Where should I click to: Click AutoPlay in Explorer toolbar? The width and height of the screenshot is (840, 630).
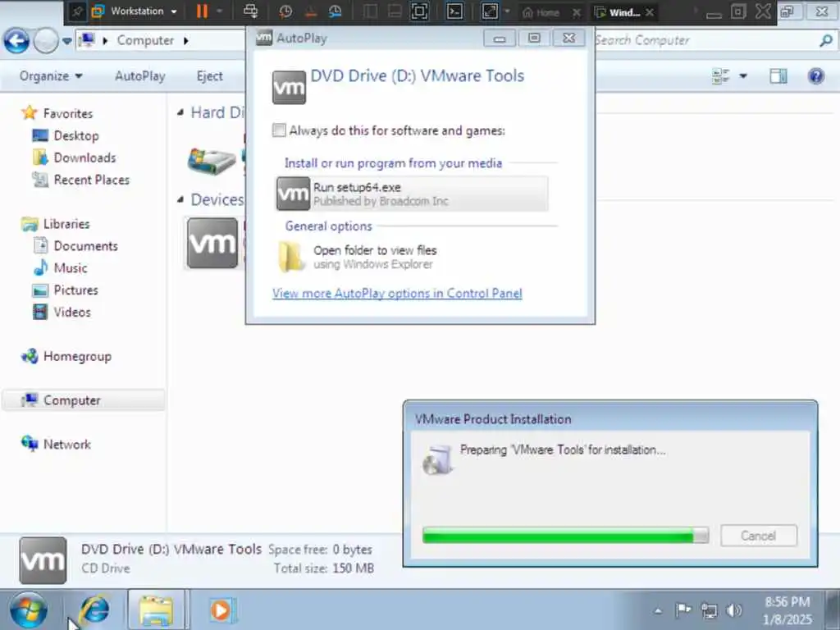[x=139, y=76]
